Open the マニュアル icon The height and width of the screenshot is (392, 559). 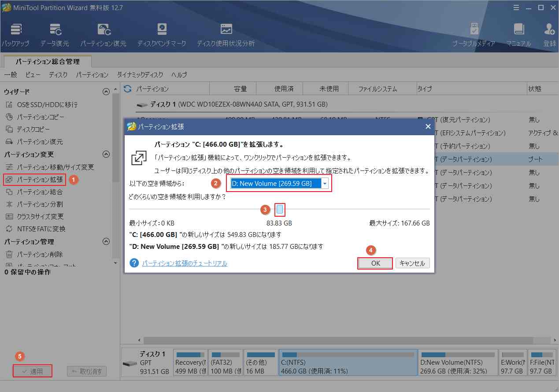pyautogui.click(x=518, y=35)
